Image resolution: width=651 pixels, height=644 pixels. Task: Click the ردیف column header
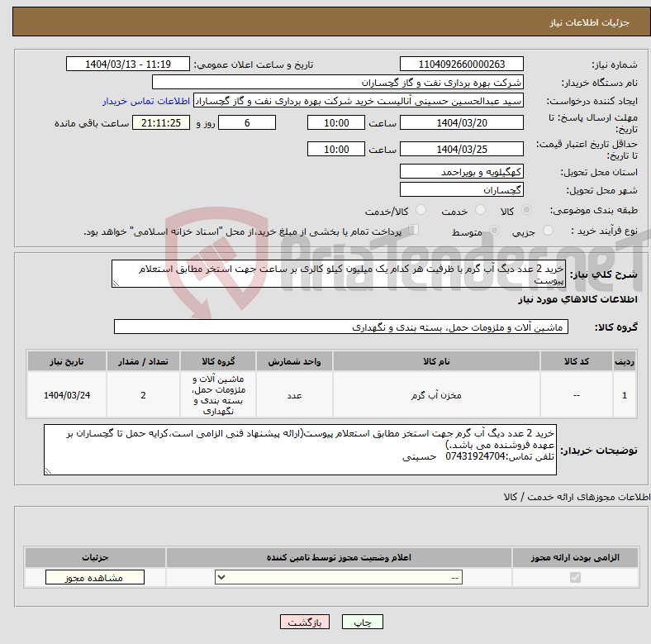(624, 361)
